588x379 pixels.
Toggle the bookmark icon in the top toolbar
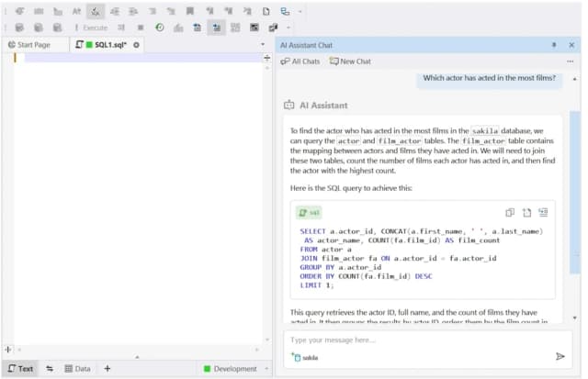pyautogui.click(x=190, y=11)
